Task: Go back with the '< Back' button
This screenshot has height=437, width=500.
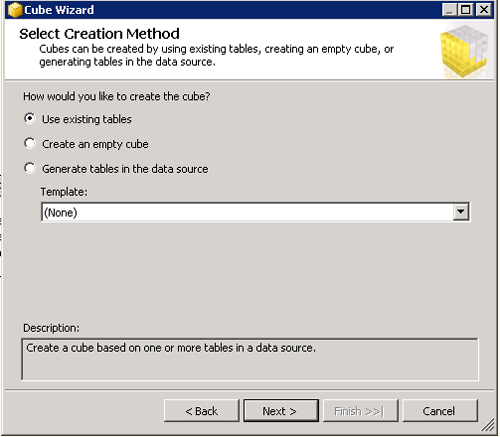Action: 202,411
